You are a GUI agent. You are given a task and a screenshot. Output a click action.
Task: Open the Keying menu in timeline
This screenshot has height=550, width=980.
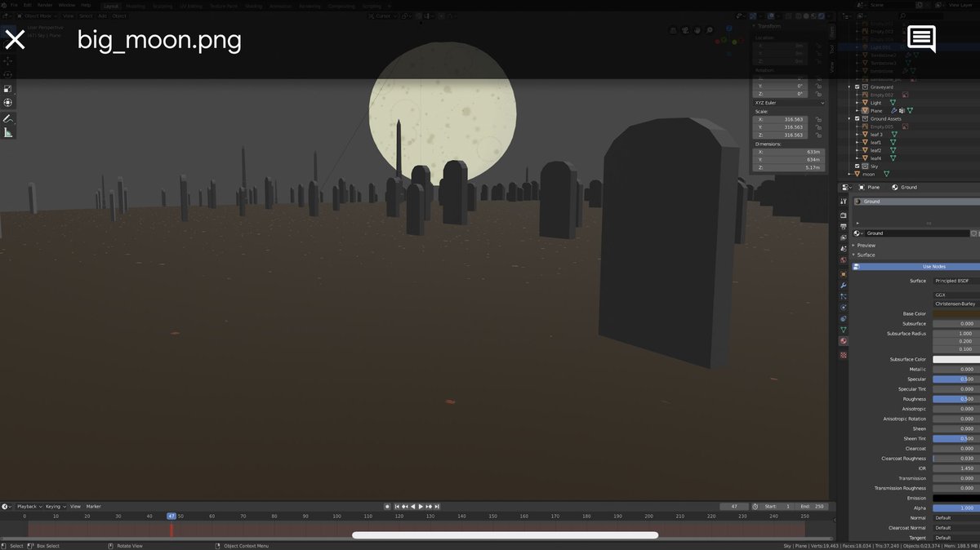coord(54,507)
